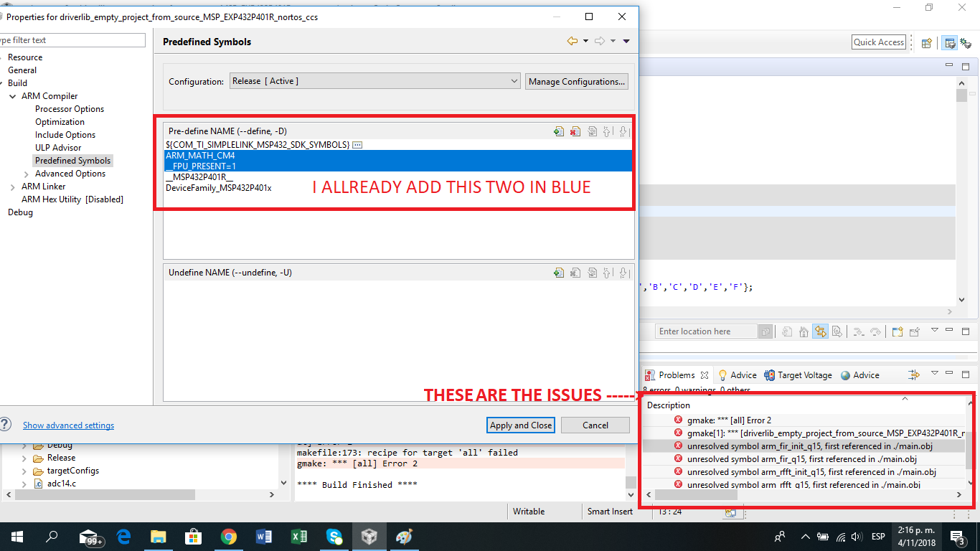Collapse the Build tree node
Viewport: 980px width, 551px height.
point(0,83)
